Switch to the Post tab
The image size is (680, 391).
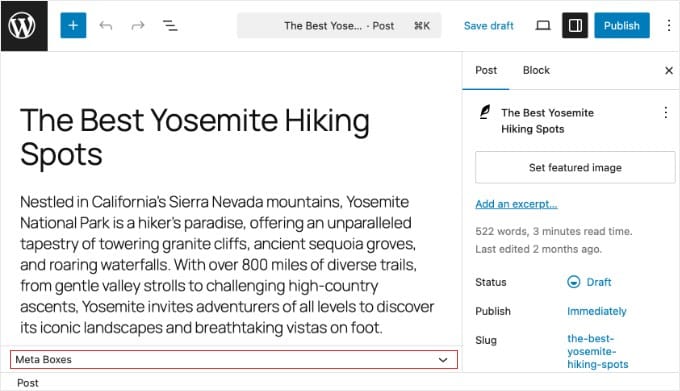pyautogui.click(x=486, y=70)
